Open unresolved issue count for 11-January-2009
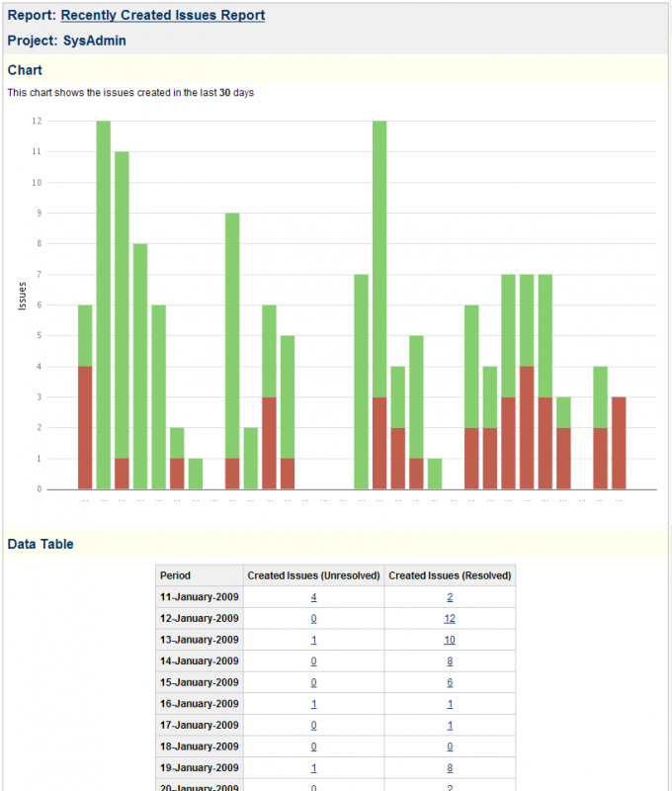The height and width of the screenshot is (791, 672). click(313, 597)
